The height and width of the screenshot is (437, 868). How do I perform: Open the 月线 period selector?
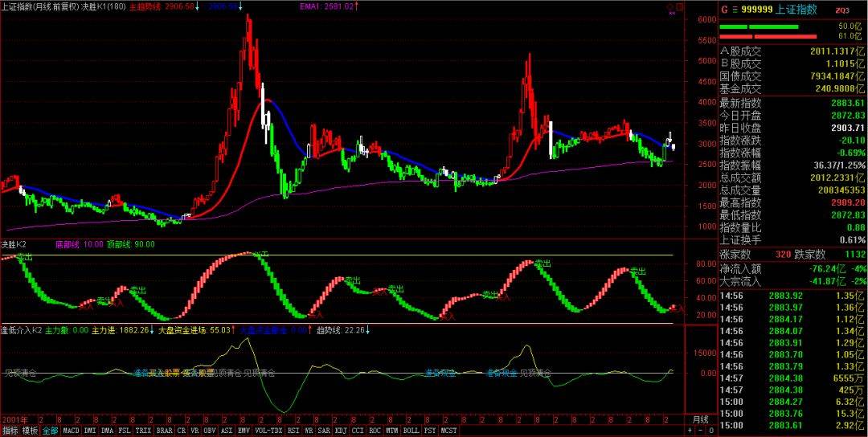[x=700, y=419]
